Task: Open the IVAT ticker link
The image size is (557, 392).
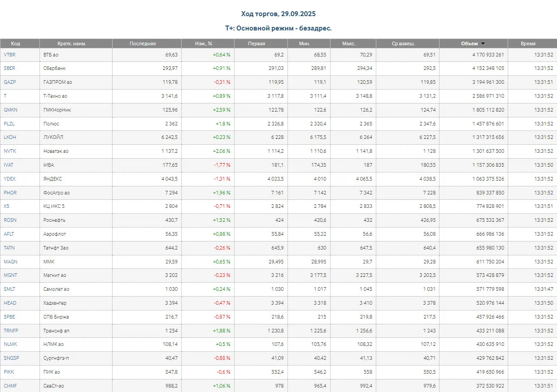Action: click(x=9, y=165)
